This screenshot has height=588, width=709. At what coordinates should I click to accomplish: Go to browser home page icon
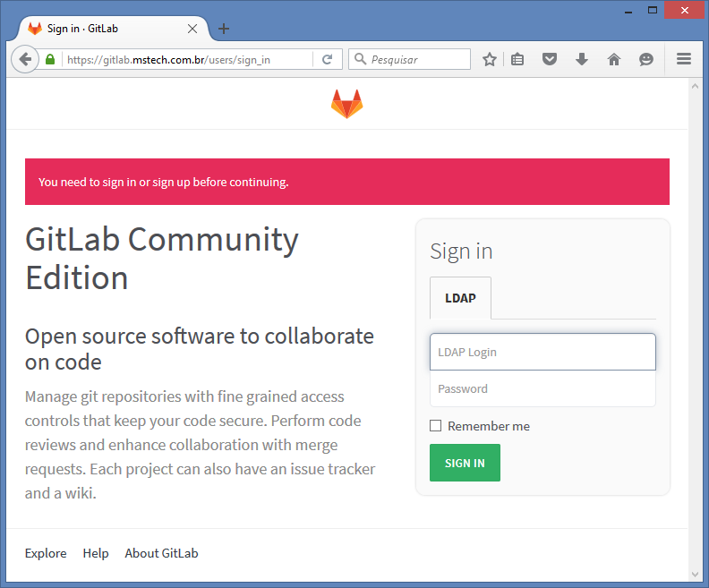click(x=613, y=59)
